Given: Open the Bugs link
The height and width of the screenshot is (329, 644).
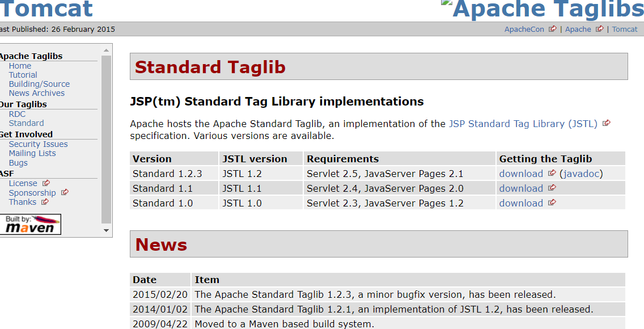Looking at the screenshot, I should pyautogui.click(x=19, y=163).
